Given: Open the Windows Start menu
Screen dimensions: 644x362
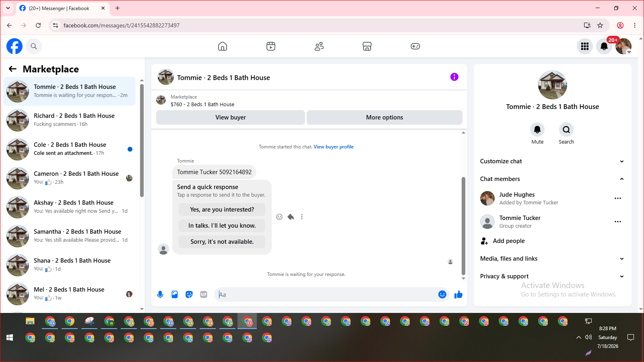Looking at the screenshot, I should click(x=10, y=337).
